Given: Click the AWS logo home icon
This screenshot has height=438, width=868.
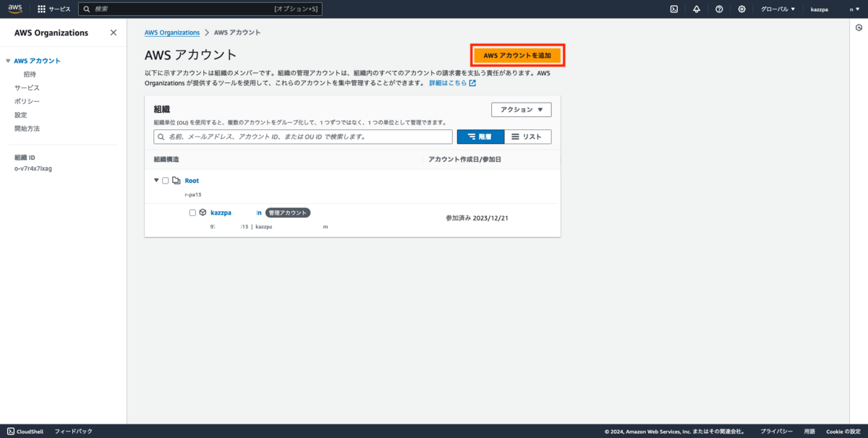Looking at the screenshot, I should pos(15,9).
